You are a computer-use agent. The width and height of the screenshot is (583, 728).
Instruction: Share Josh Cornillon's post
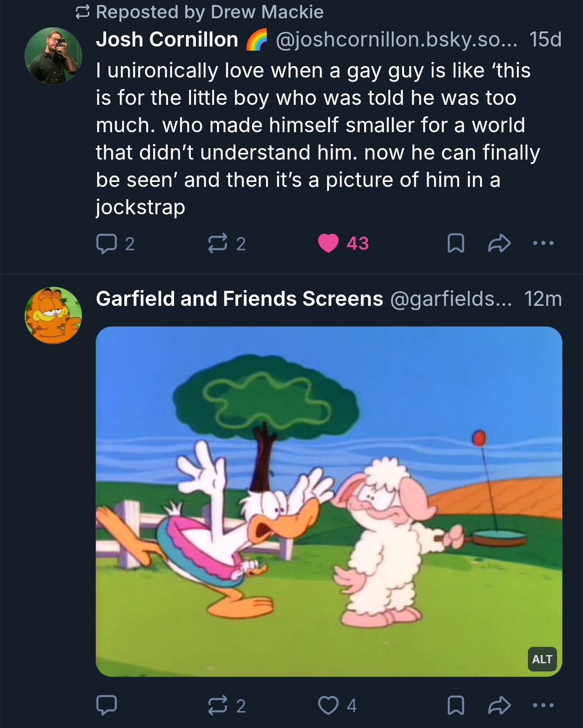coord(499,243)
